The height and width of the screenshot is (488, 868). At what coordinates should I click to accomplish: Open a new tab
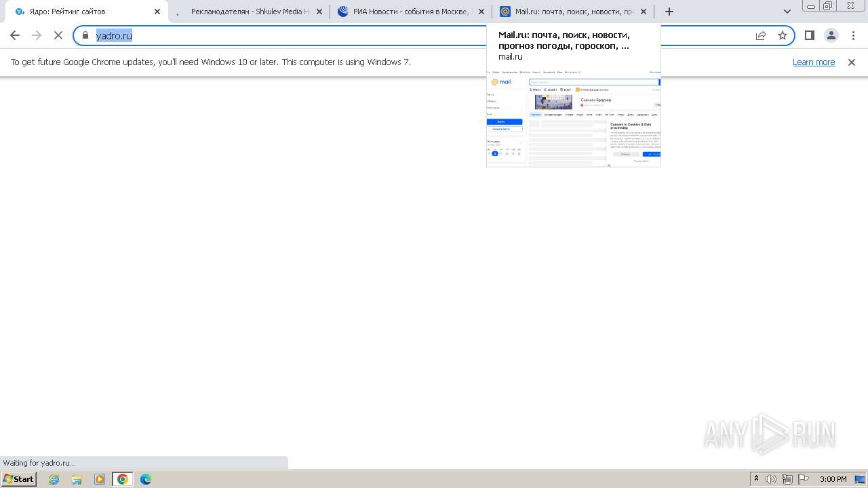[669, 12]
